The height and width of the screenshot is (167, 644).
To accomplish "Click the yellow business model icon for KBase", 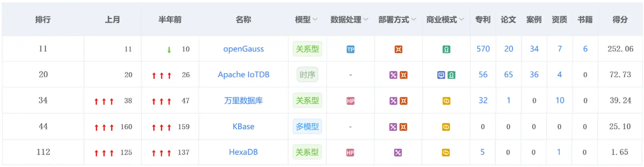I will pyautogui.click(x=446, y=127).
